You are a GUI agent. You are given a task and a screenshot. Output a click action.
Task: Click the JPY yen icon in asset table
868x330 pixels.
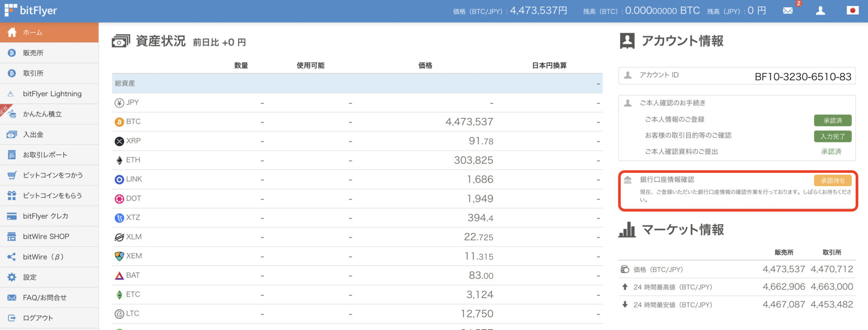pyautogui.click(x=119, y=103)
